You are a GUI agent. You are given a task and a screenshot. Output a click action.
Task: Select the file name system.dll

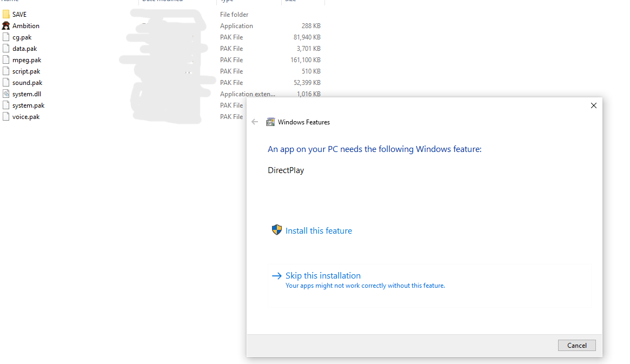(26, 94)
